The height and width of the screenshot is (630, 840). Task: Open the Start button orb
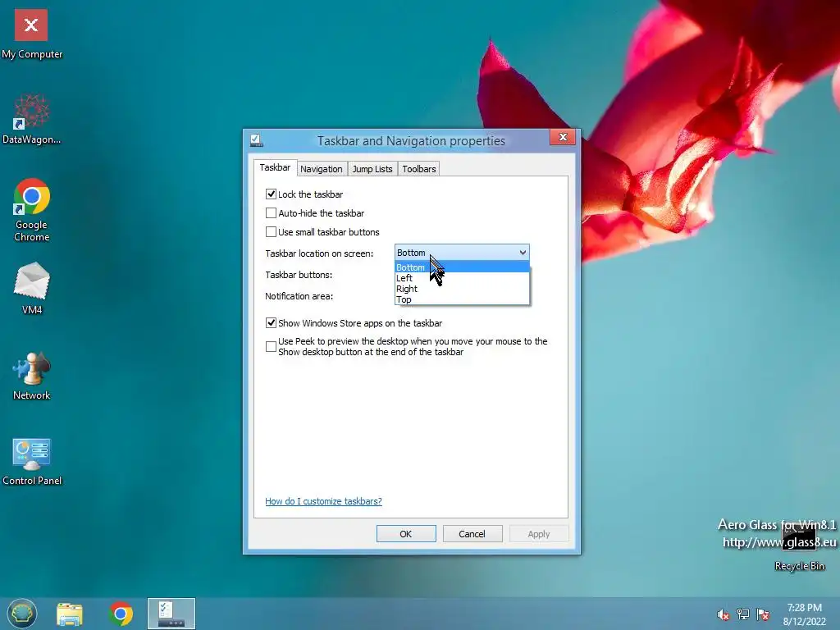[22, 614]
